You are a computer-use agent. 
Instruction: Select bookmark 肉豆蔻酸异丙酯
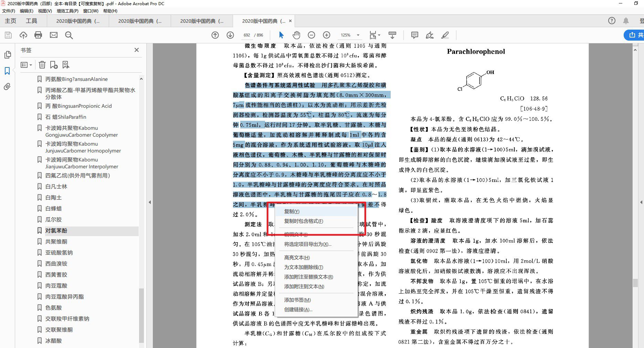tap(64, 297)
